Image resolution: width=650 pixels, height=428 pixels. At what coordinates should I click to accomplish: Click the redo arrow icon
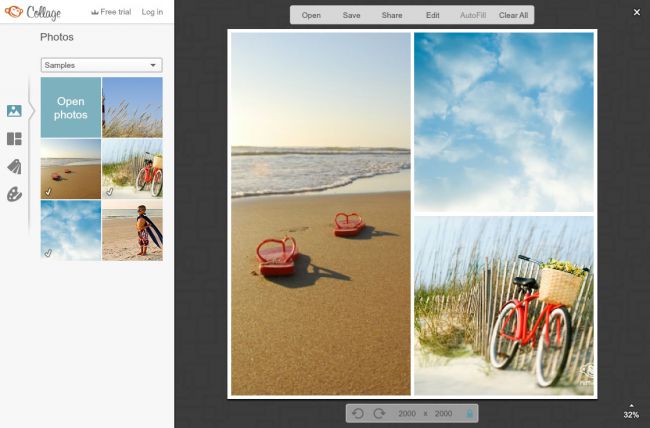point(379,413)
